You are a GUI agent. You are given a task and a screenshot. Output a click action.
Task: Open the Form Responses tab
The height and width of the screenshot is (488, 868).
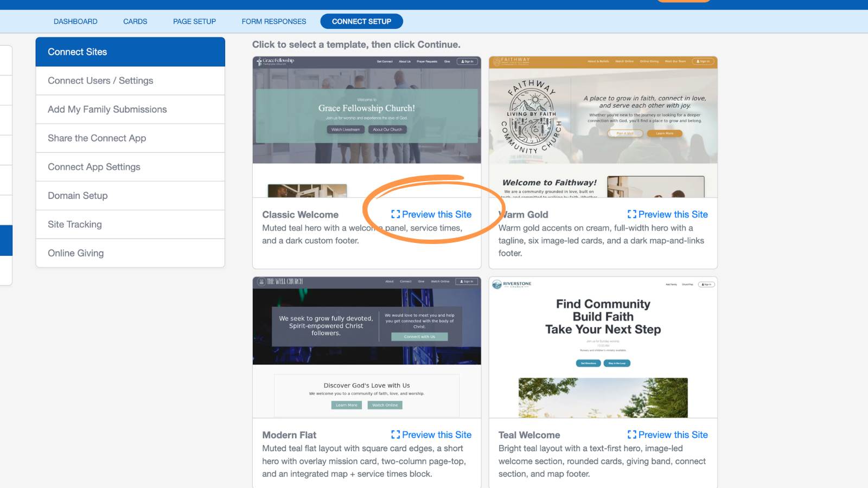pyautogui.click(x=274, y=22)
